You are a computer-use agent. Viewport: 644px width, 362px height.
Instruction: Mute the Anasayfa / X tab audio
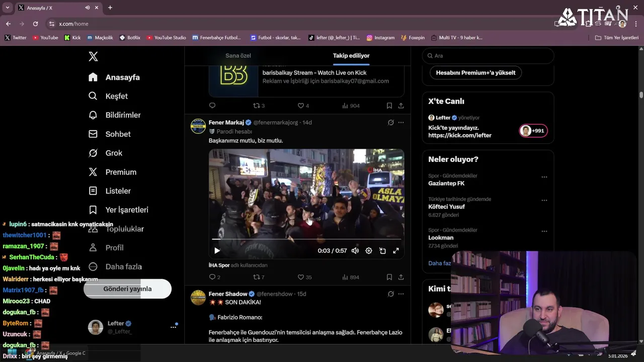click(x=88, y=8)
